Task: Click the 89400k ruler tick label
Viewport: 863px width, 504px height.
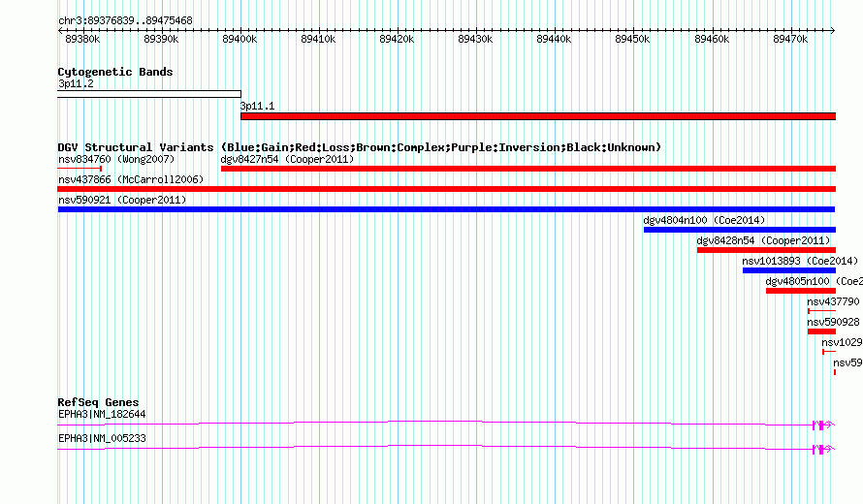Action: tap(240, 39)
